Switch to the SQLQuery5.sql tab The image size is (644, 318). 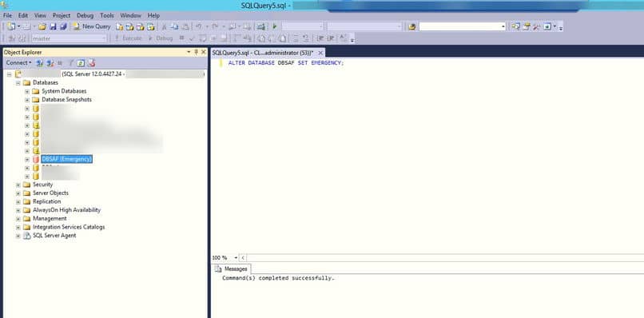(263, 53)
